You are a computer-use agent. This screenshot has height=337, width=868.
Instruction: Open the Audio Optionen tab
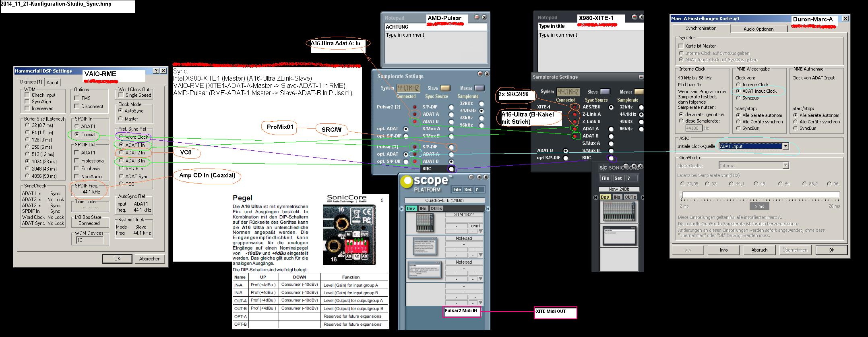click(x=758, y=29)
